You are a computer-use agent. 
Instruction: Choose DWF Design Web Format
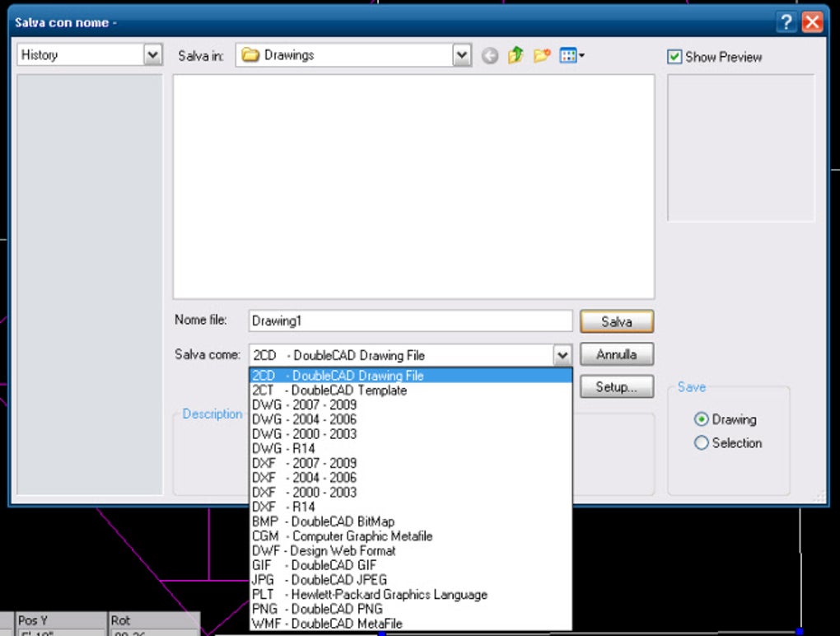coord(411,550)
